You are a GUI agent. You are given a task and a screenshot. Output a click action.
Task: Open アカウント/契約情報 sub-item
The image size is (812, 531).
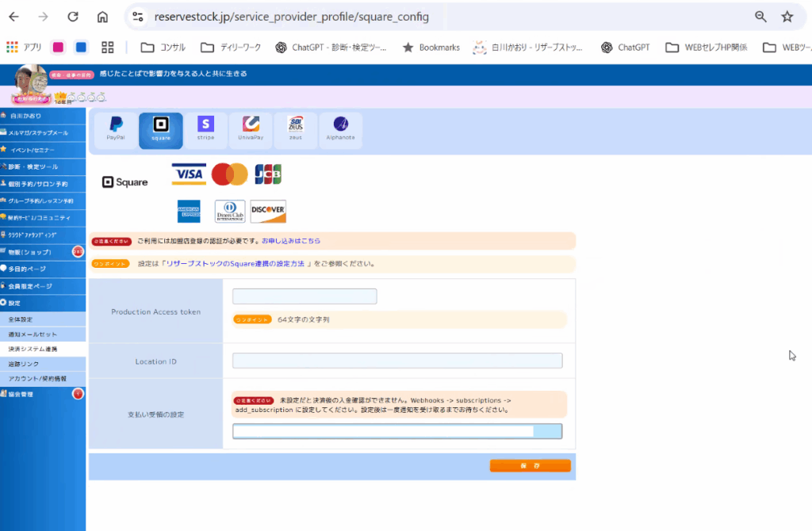coord(43,378)
